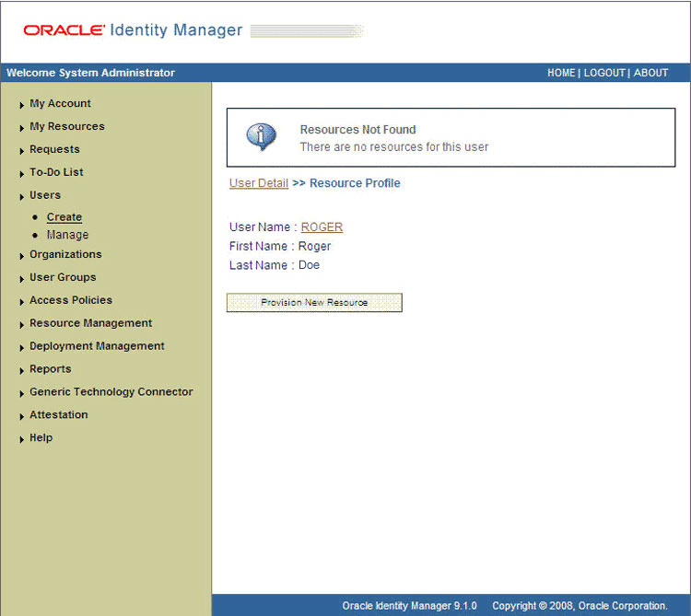The width and height of the screenshot is (691, 616).
Task: Open Resource Management menu label
Action: click(91, 323)
